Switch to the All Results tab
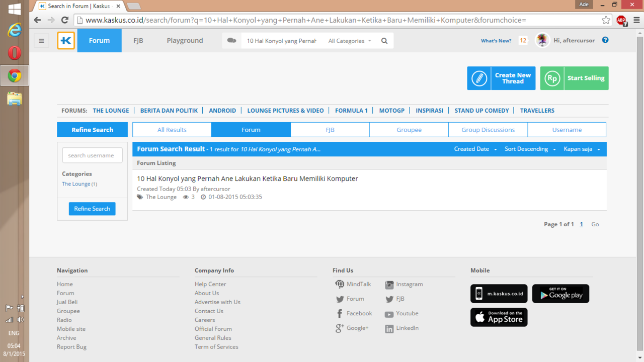 tap(172, 130)
